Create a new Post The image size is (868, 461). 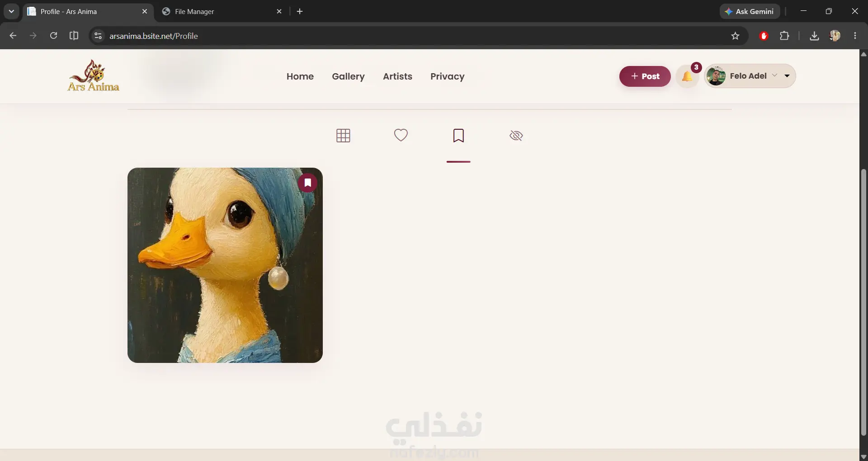[x=645, y=76]
